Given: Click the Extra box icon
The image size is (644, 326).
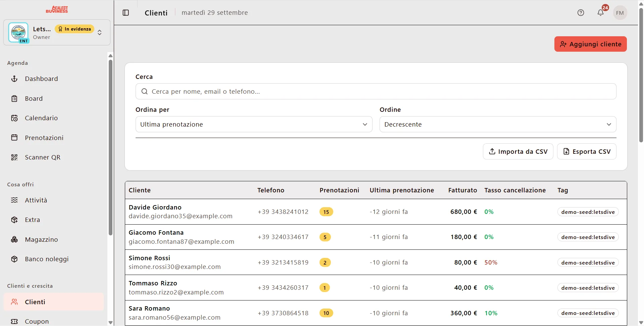Looking at the screenshot, I should 14,220.
